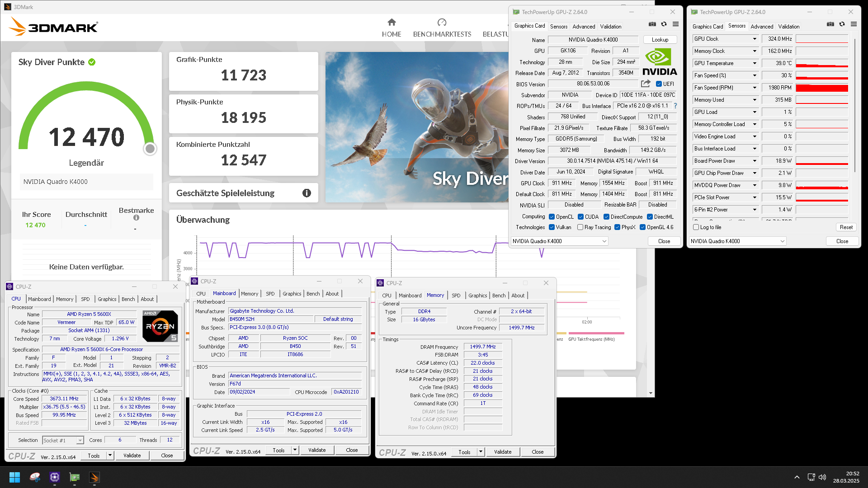The width and height of the screenshot is (868, 488).
Task: Open the first pinned app taskbar icon
Action: pyautogui.click(x=35, y=477)
